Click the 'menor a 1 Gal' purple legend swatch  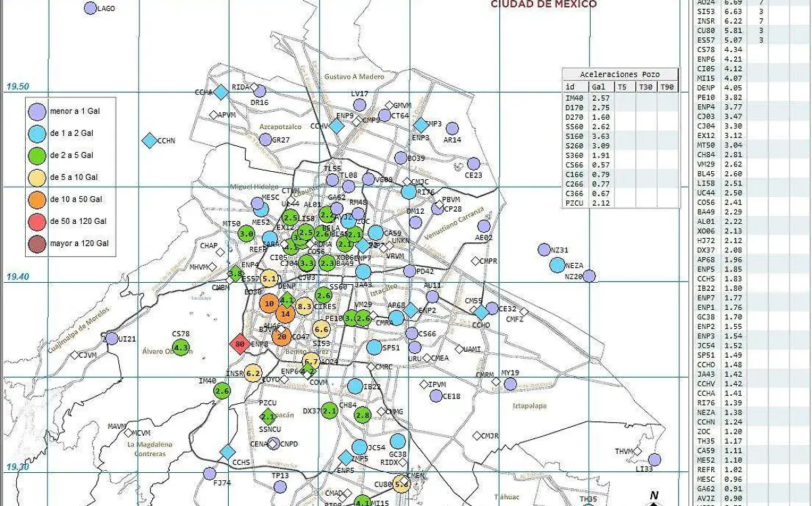pos(37,111)
